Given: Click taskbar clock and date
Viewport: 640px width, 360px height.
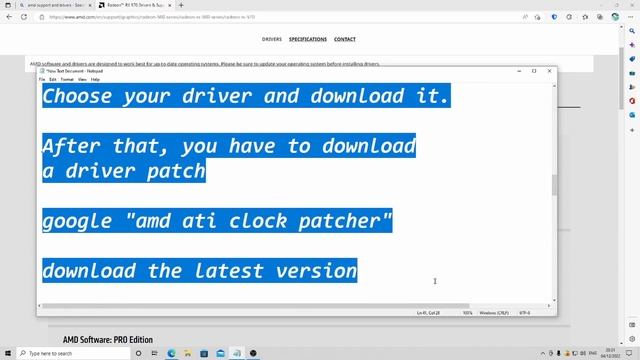Looking at the screenshot, I should 611,353.
